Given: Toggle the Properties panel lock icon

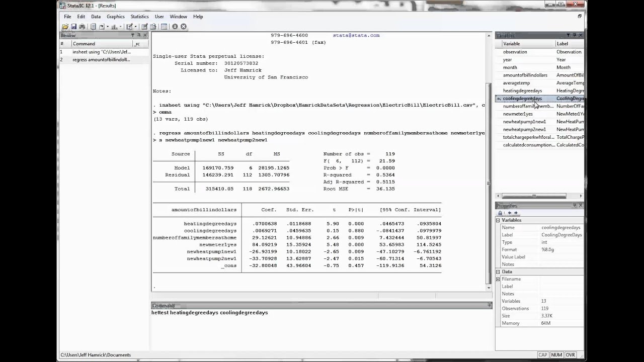Looking at the screenshot, I should coord(500,213).
